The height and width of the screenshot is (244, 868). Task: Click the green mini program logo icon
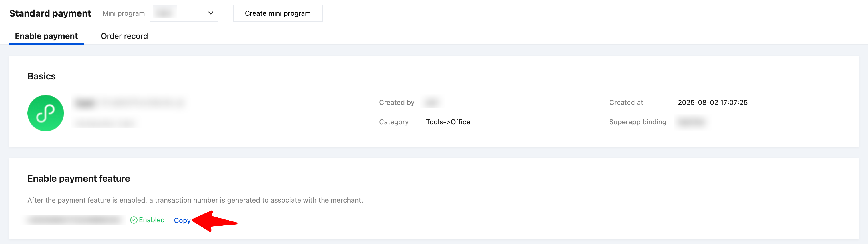45,113
